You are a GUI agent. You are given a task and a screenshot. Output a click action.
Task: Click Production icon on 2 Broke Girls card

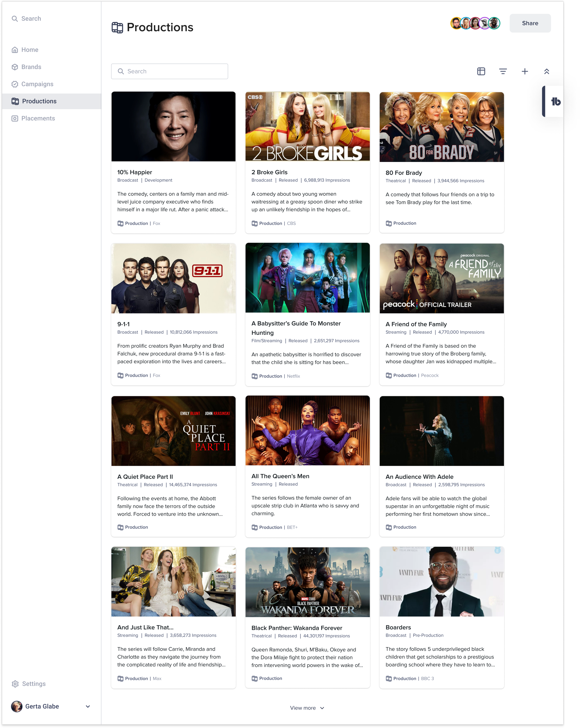click(x=254, y=223)
